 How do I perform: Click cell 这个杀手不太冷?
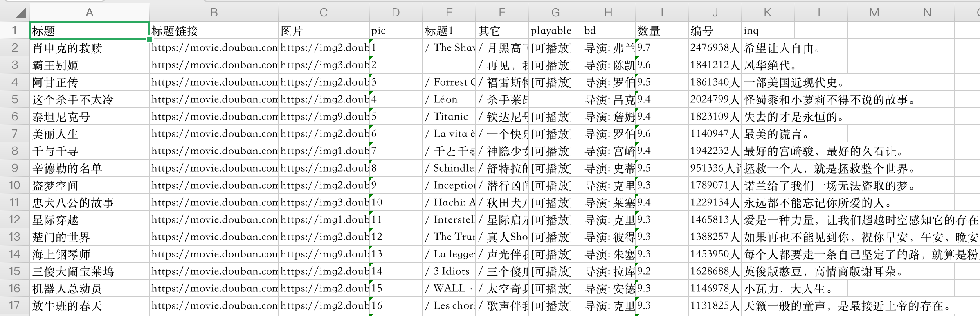90,99
